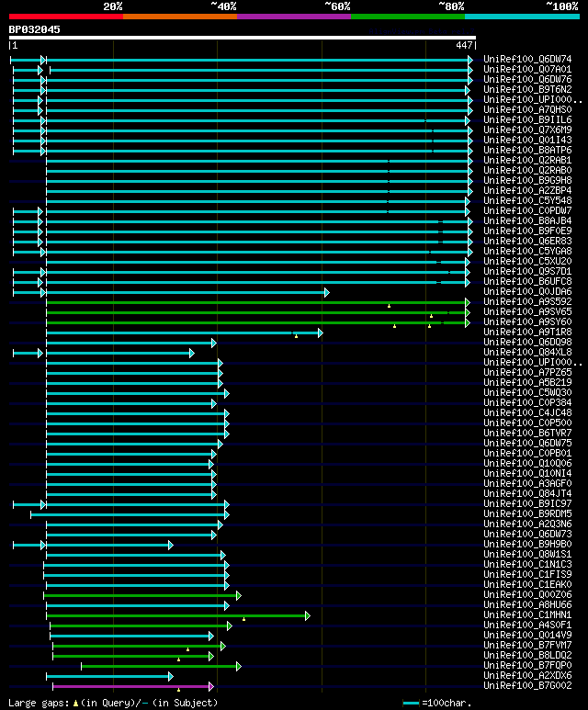Click the query end position 447

tap(464, 45)
